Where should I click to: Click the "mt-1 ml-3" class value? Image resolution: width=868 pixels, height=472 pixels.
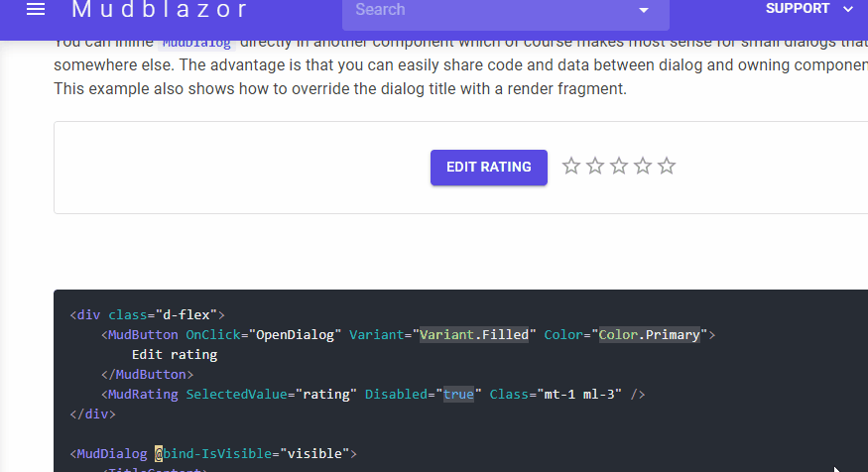[579, 394]
